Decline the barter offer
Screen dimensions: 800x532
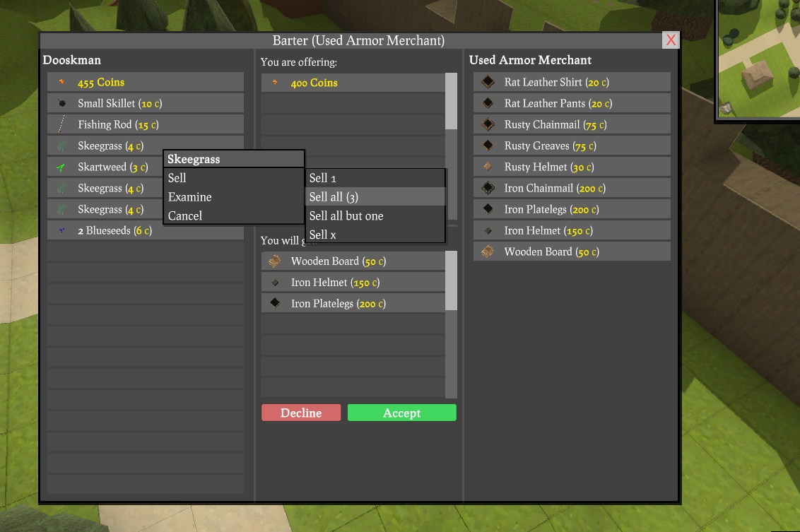tap(301, 413)
